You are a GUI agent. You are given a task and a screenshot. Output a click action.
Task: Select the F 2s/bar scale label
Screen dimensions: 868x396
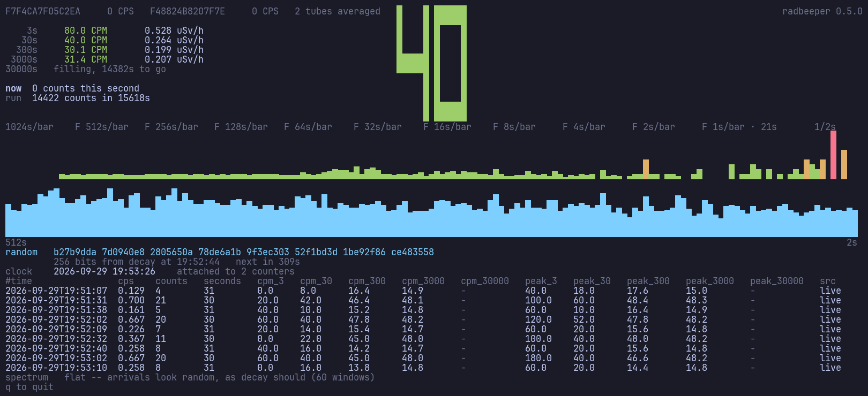(654, 127)
